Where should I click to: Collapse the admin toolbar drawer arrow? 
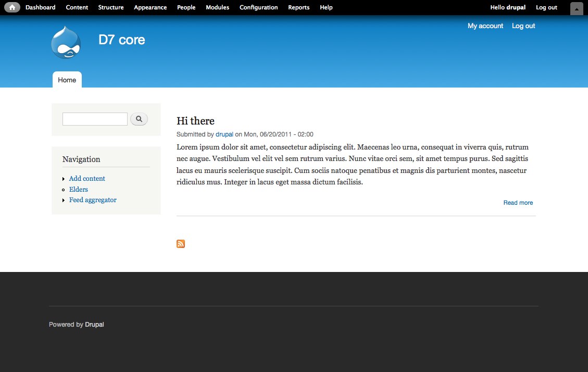pyautogui.click(x=577, y=9)
